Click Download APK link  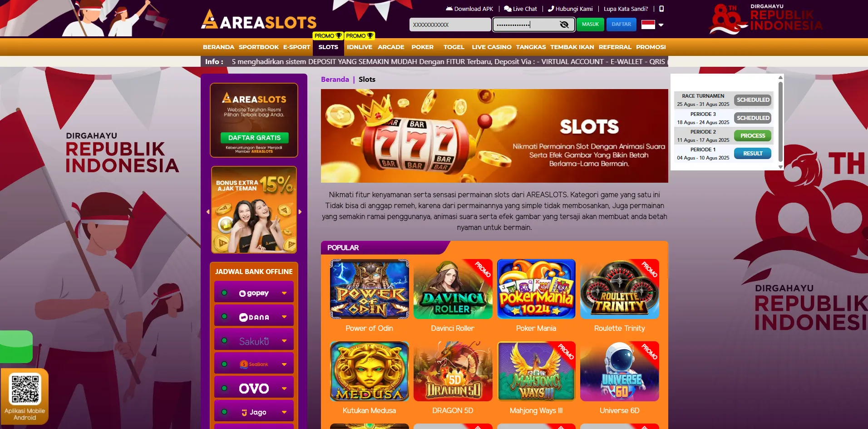pyautogui.click(x=469, y=9)
